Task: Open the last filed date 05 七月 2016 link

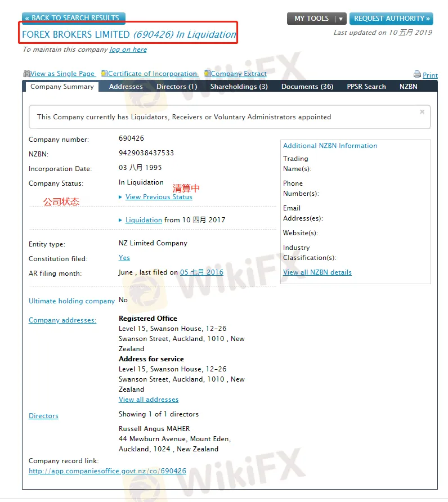Action: pyautogui.click(x=201, y=272)
